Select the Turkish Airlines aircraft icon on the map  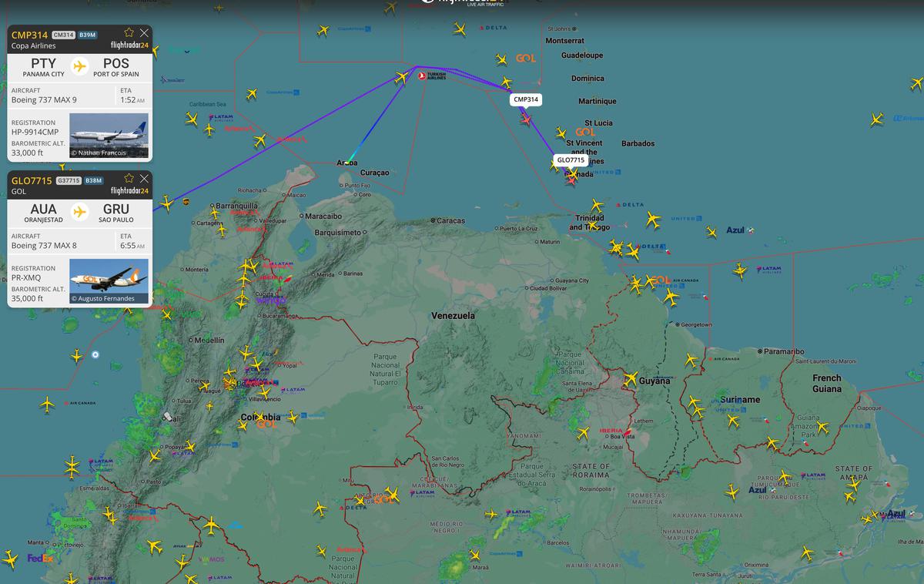[400, 78]
